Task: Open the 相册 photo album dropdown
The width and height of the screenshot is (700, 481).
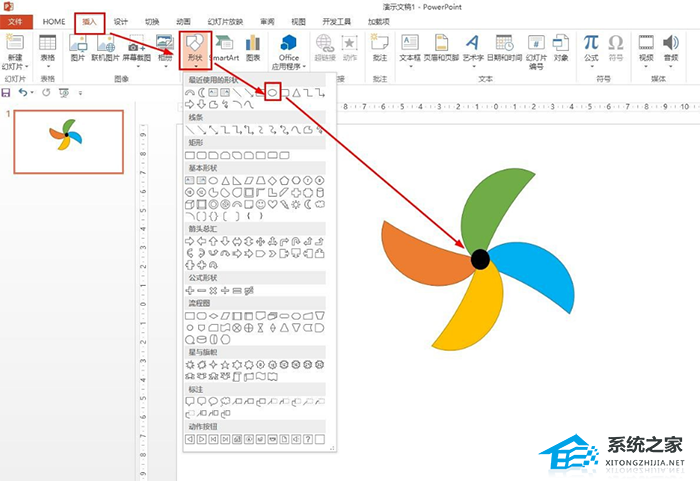Action: [x=165, y=67]
